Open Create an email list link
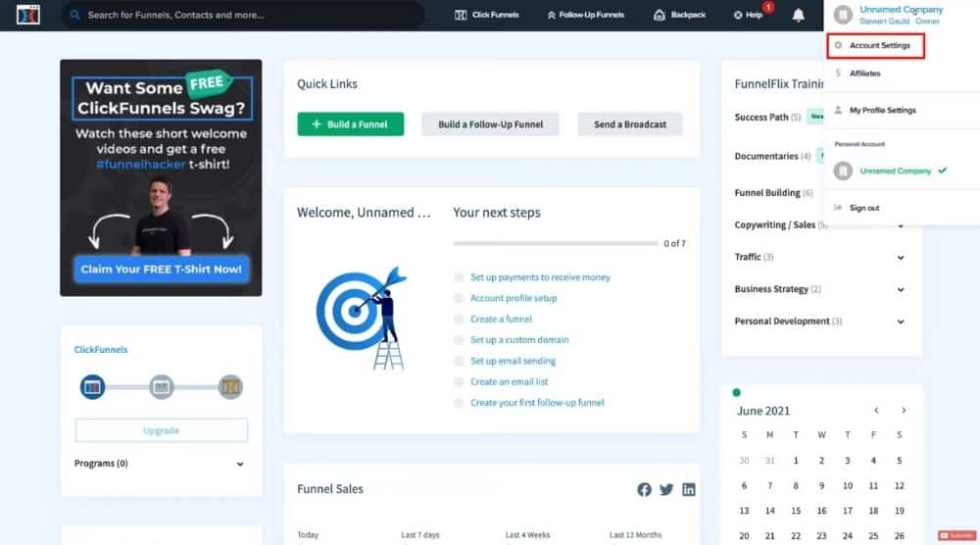 [509, 382]
